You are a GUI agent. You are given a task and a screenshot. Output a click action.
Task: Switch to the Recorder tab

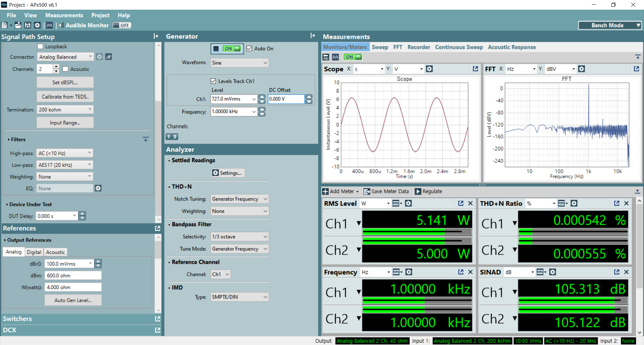pyautogui.click(x=419, y=47)
